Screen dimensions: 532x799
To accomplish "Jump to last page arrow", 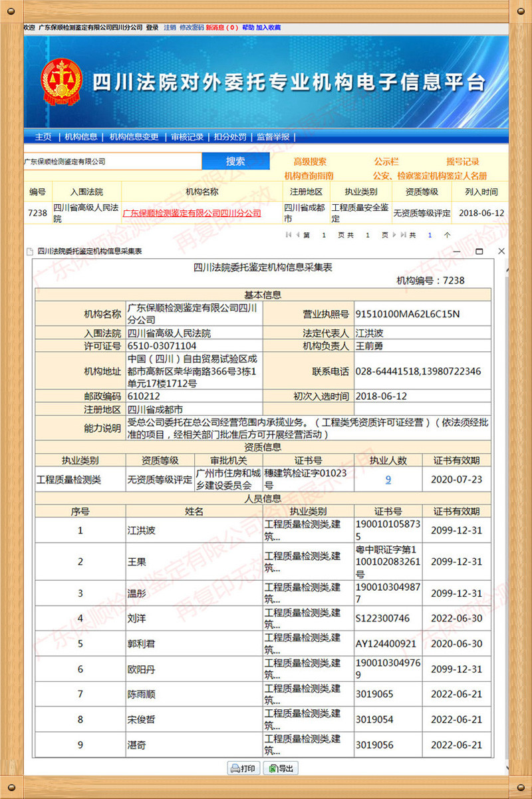I will (x=402, y=235).
